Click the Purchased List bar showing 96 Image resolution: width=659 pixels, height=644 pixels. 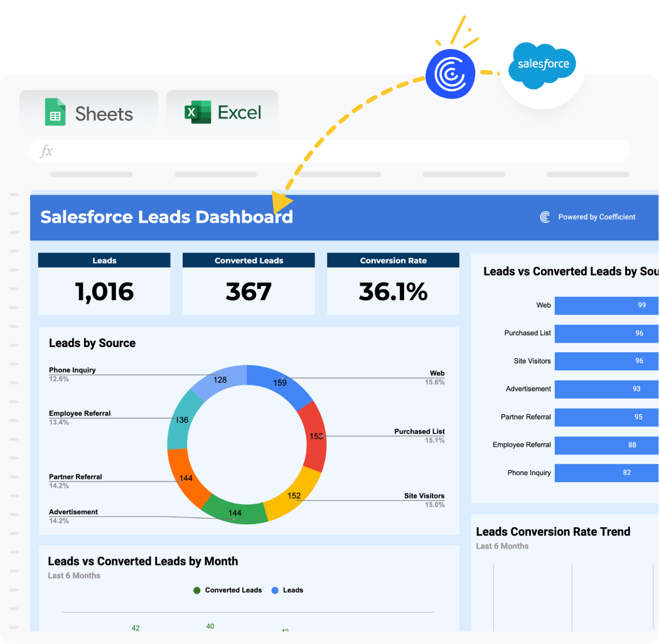(x=606, y=333)
